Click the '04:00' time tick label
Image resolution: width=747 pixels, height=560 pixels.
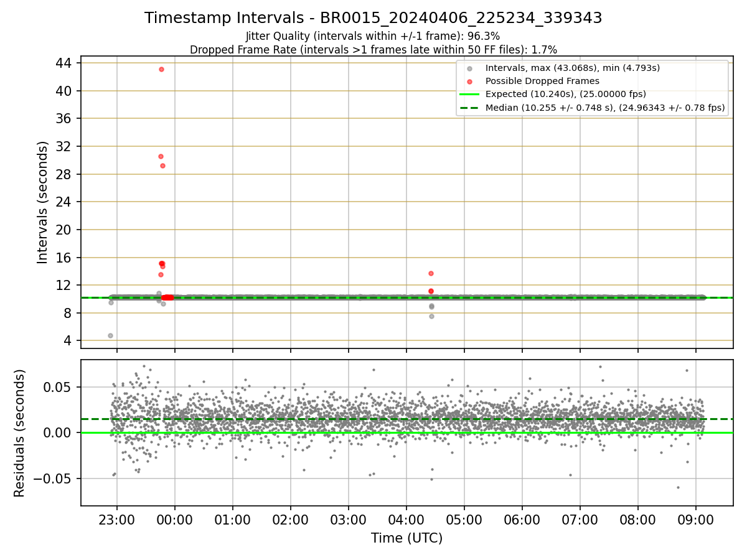pyautogui.click(x=406, y=520)
